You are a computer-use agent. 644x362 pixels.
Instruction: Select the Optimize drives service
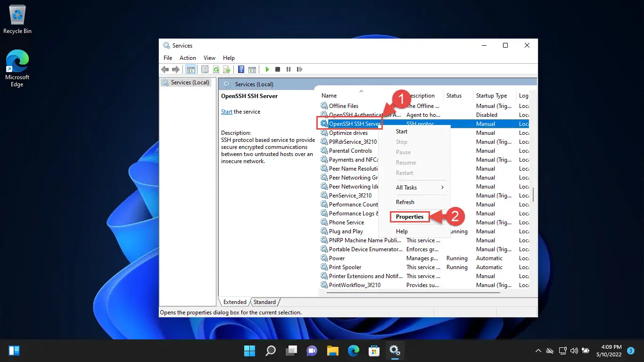[348, 133]
